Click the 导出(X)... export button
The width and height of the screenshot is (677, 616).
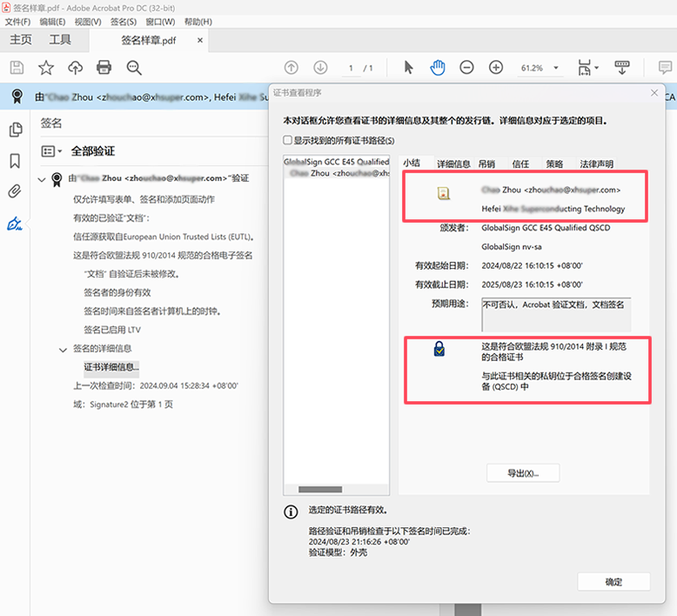[x=523, y=473]
